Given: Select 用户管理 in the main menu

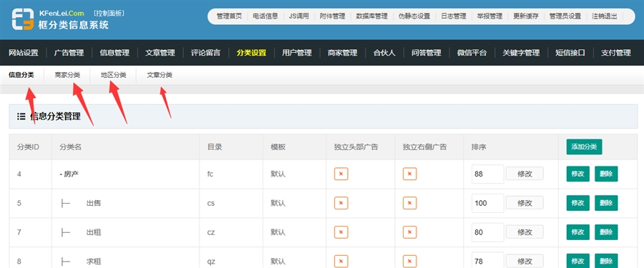Looking at the screenshot, I should 296,53.
